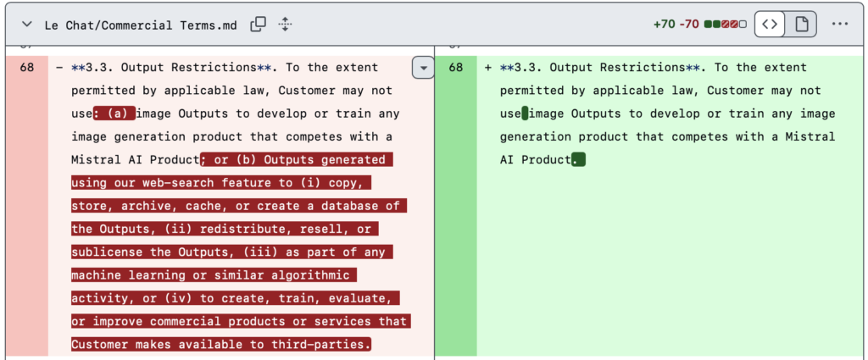The width and height of the screenshot is (868, 360).
Task: Select line number 68 on deleted side
Action: (27, 68)
